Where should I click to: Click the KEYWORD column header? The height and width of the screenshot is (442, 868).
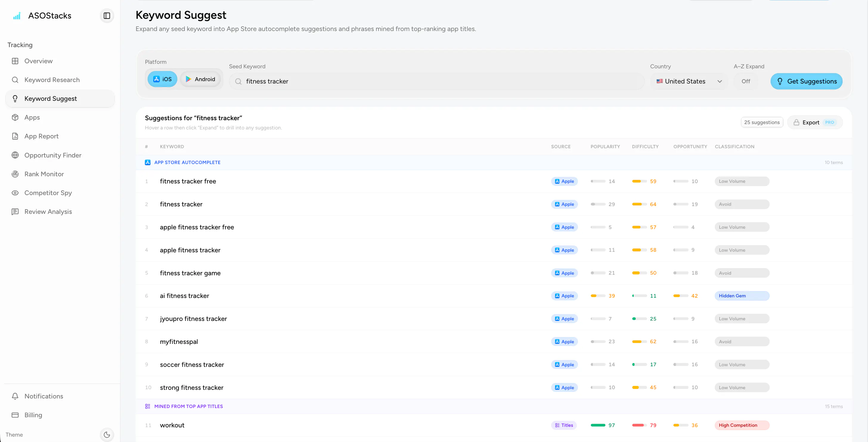tap(172, 147)
